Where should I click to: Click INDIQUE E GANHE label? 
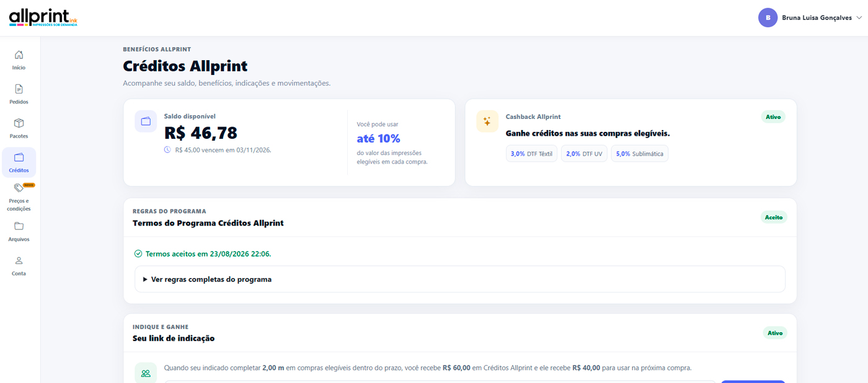(x=161, y=327)
